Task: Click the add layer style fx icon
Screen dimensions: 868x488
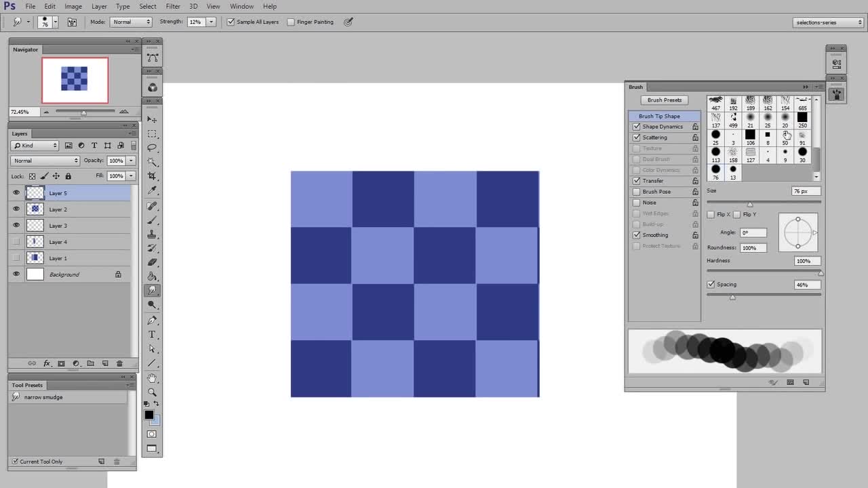Action: [47, 364]
